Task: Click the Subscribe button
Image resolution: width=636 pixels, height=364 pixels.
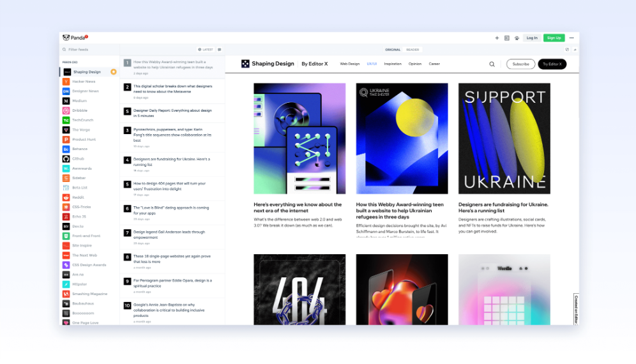Action: pos(521,64)
